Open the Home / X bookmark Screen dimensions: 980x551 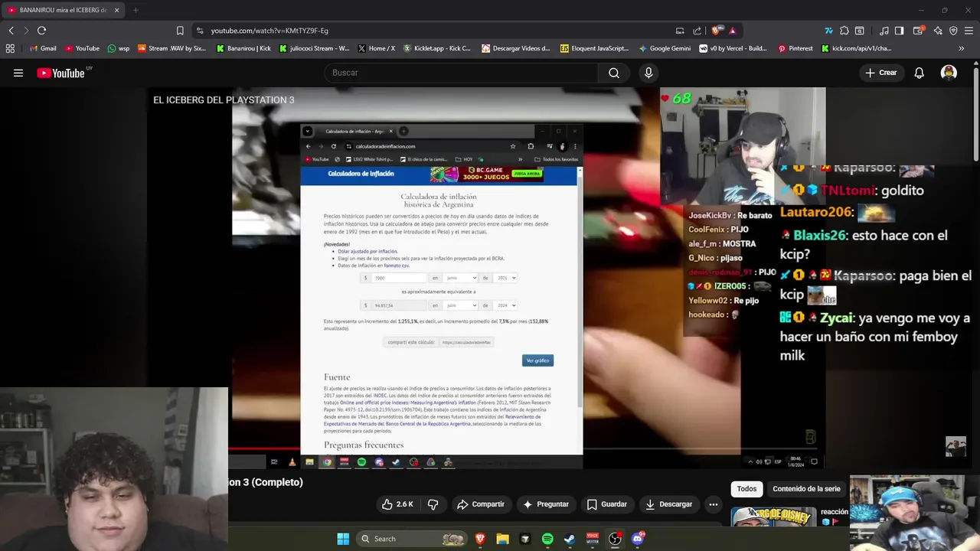376,48
